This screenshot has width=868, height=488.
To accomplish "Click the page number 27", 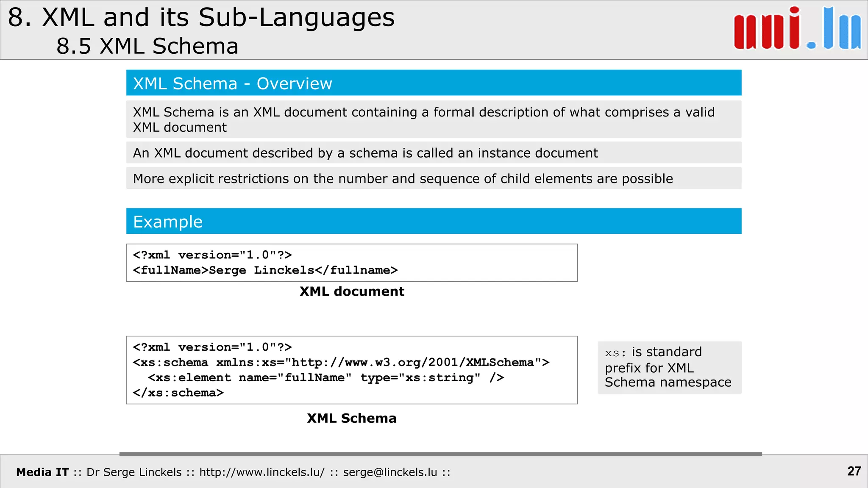I will [854, 471].
